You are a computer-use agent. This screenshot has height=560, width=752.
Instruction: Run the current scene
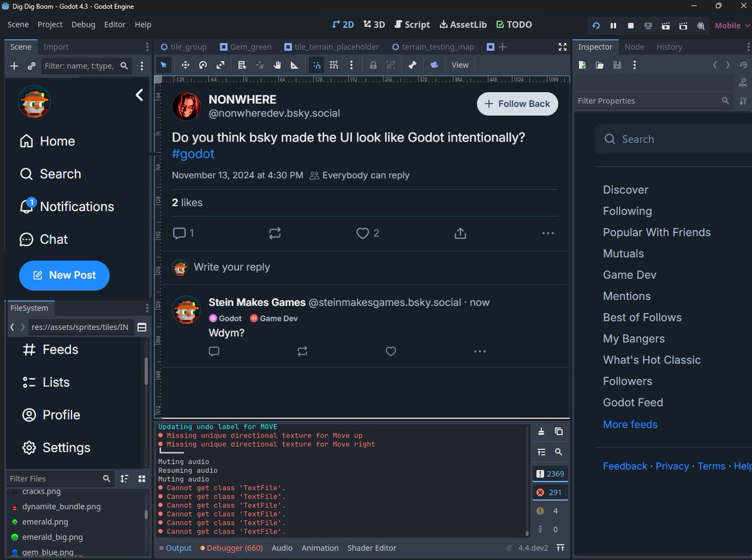666,26
